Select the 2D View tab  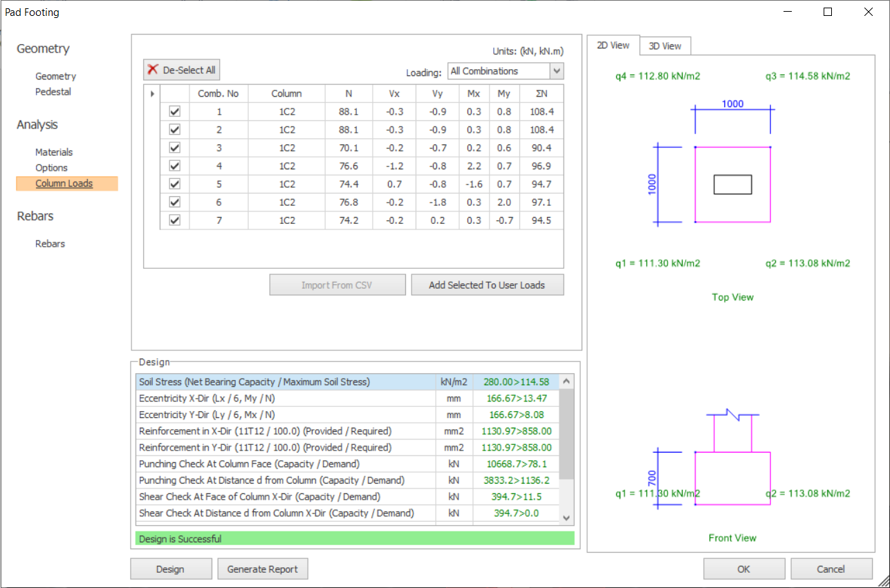click(x=613, y=46)
